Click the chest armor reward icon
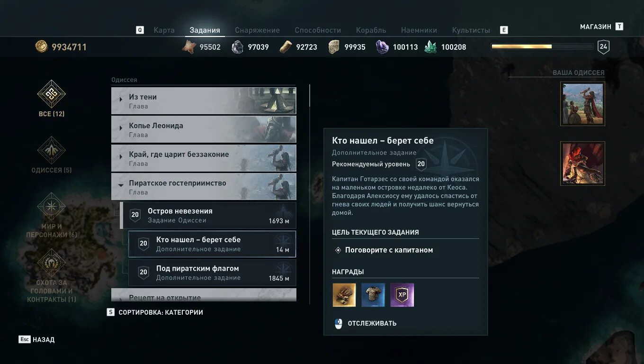 [x=373, y=295]
